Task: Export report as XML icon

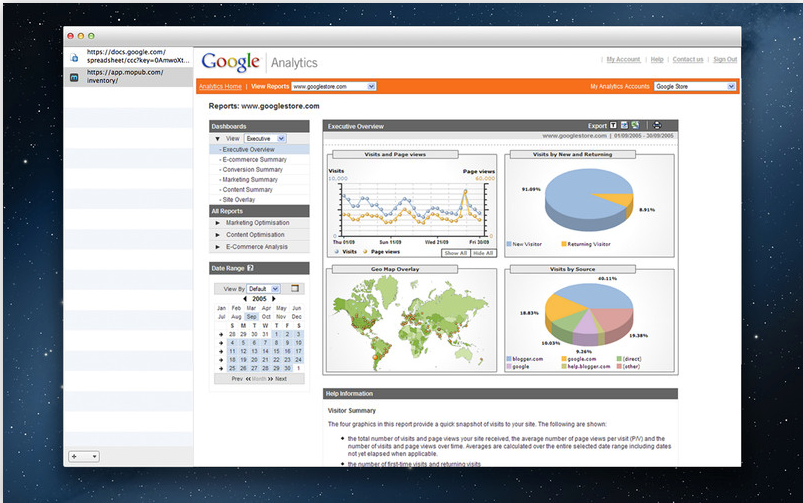Action: point(624,125)
